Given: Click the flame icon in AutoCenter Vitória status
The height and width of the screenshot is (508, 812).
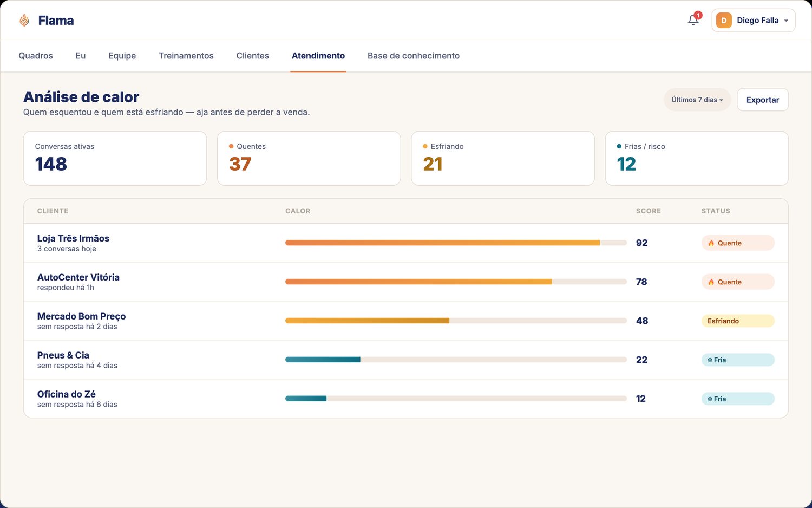Looking at the screenshot, I should point(711,282).
